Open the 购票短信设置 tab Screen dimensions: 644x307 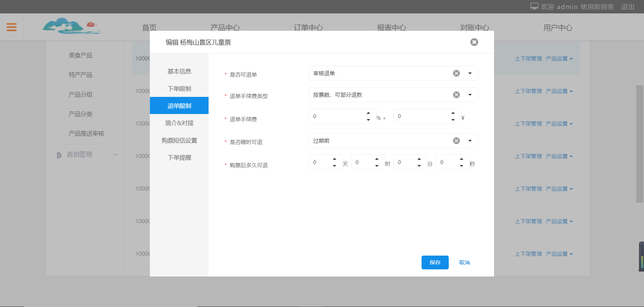tap(179, 140)
